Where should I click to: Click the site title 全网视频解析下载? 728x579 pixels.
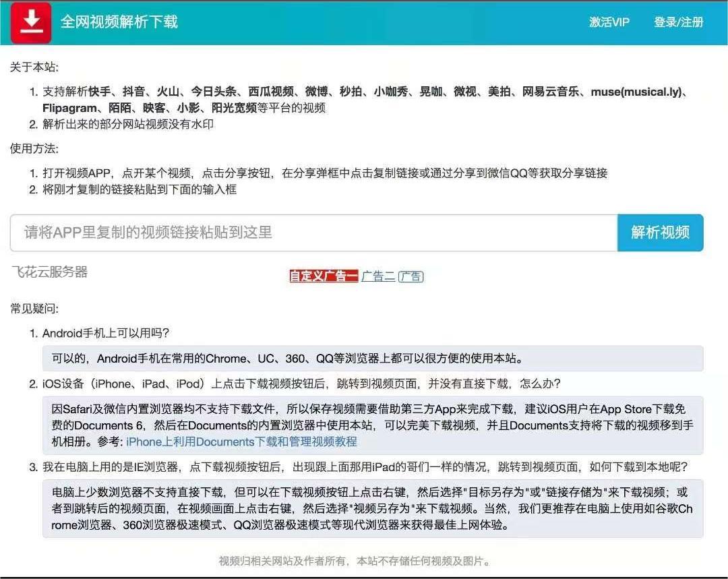[x=118, y=22]
